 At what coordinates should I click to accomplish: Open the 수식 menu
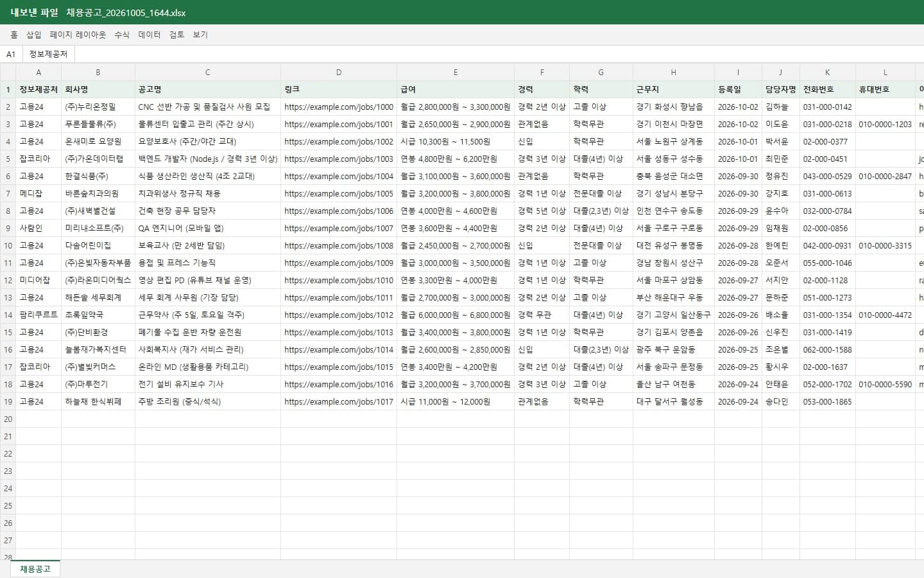122,35
